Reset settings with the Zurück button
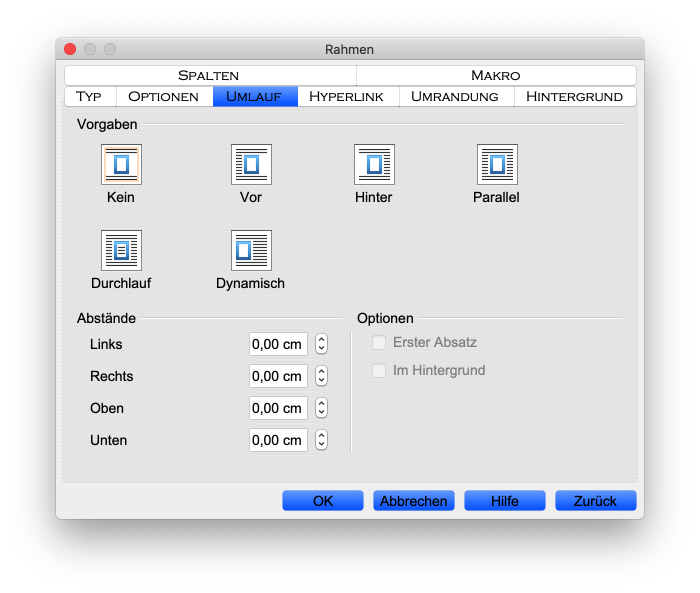Image resolution: width=700 pixels, height=593 pixels. click(x=596, y=501)
